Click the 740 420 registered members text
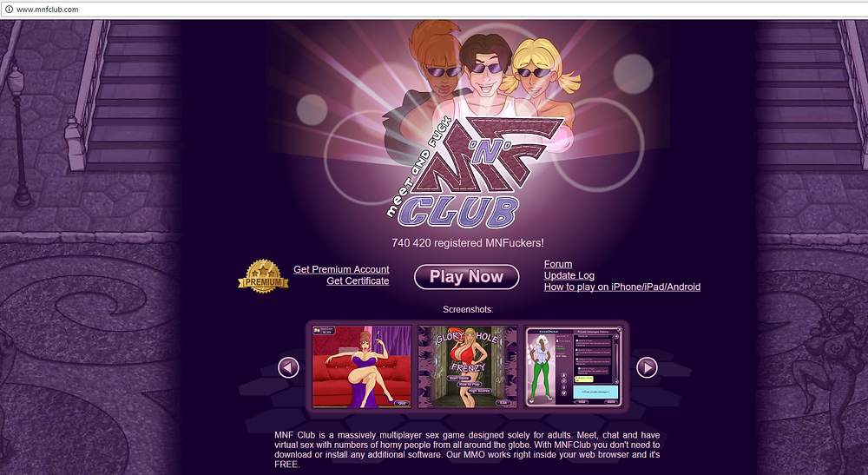The width and height of the screenshot is (868, 475). tap(468, 243)
